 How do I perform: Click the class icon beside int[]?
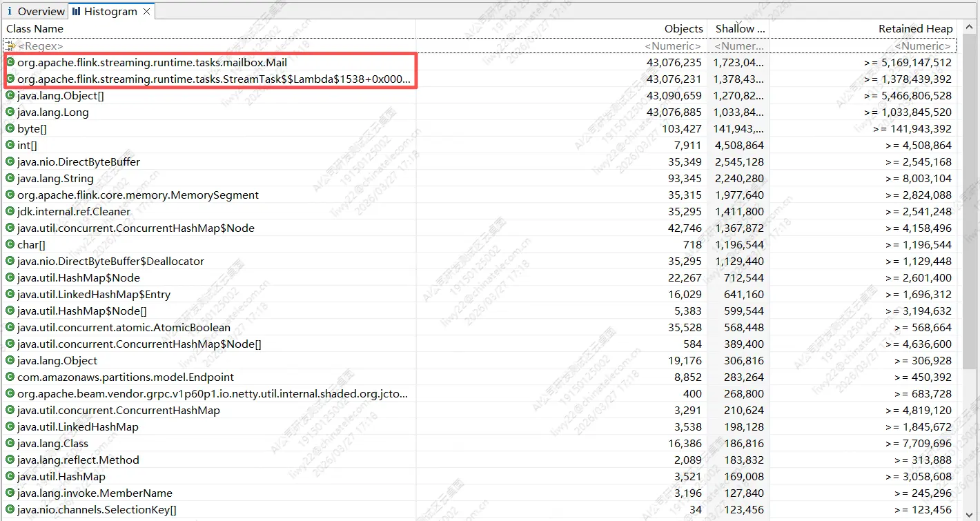click(x=10, y=145)
